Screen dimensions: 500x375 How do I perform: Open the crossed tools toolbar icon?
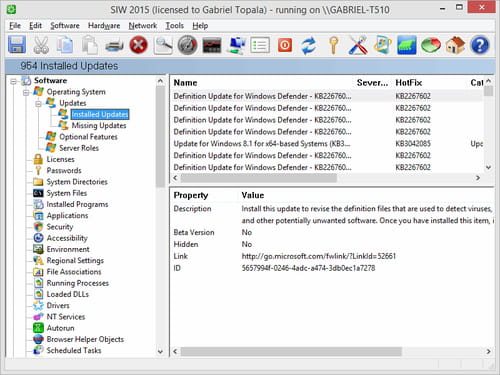[x=358, y=45]
